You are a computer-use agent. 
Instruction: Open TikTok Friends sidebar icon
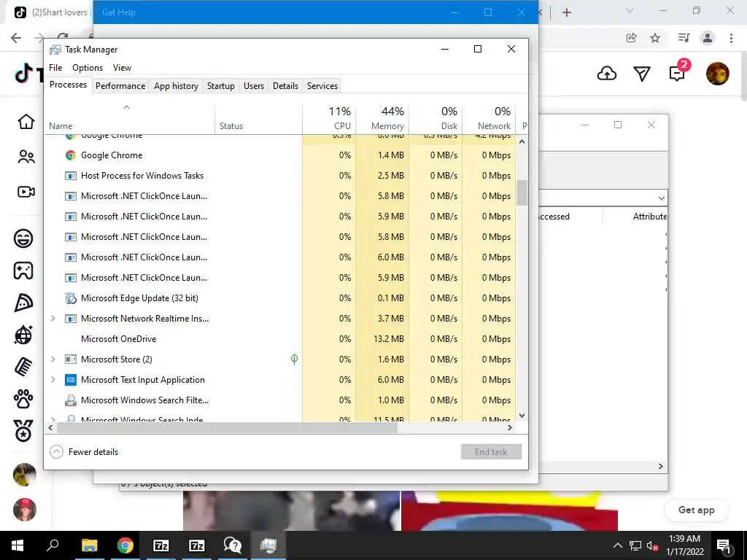tap(26, 157)
